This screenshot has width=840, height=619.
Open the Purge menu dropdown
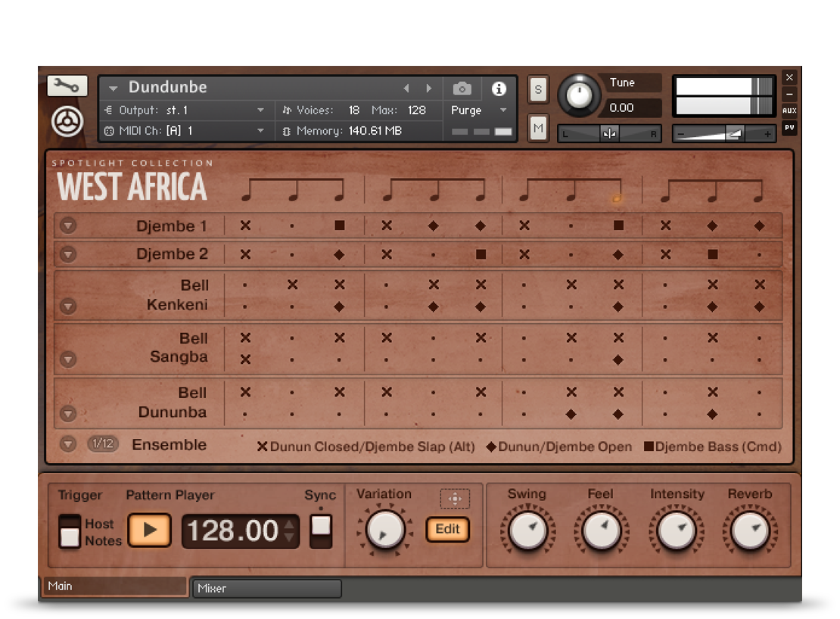(x=503, y=110)
